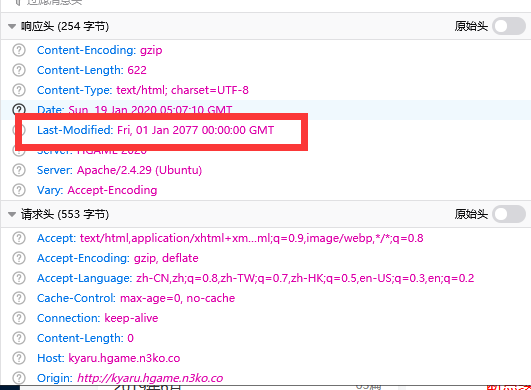This screenshot has height=390, width=531.
Task: Open help icon beside Accept-Language header
Action: pyautogui.click(x=19, y=278)
